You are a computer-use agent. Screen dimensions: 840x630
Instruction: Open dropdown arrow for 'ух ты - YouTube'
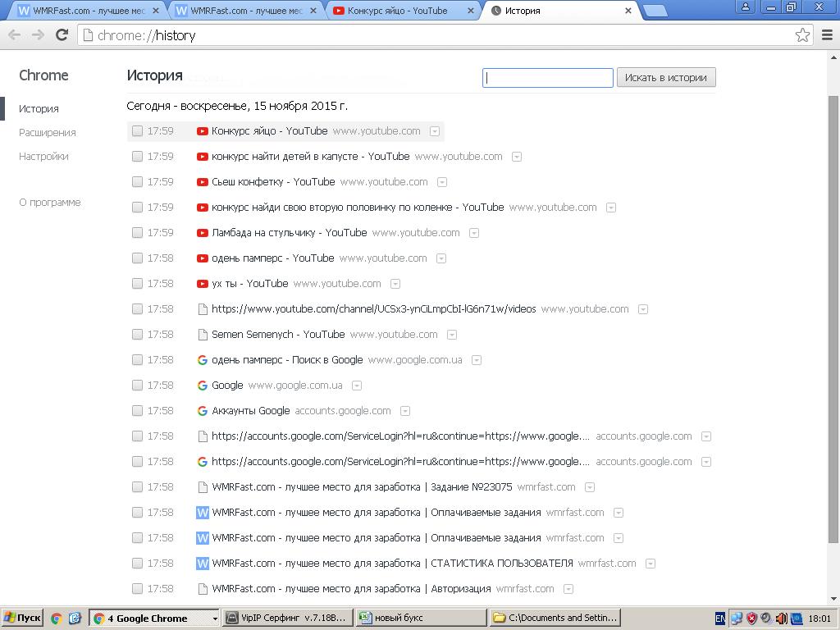click(x=395, y=284)
